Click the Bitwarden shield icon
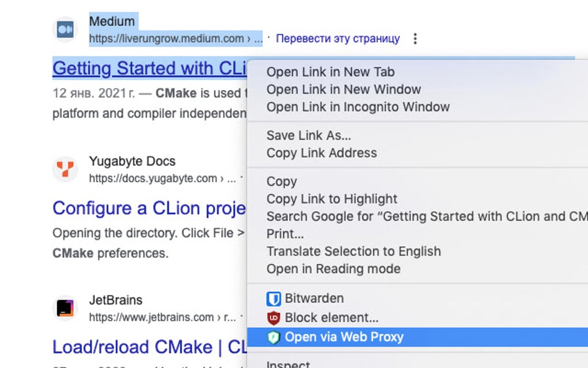 click(274, 299)
